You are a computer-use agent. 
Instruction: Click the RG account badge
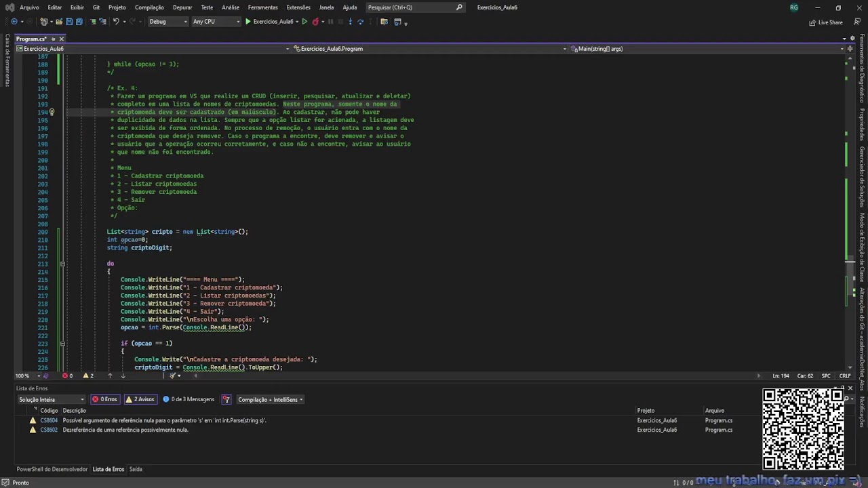click(x=794, y=7)
